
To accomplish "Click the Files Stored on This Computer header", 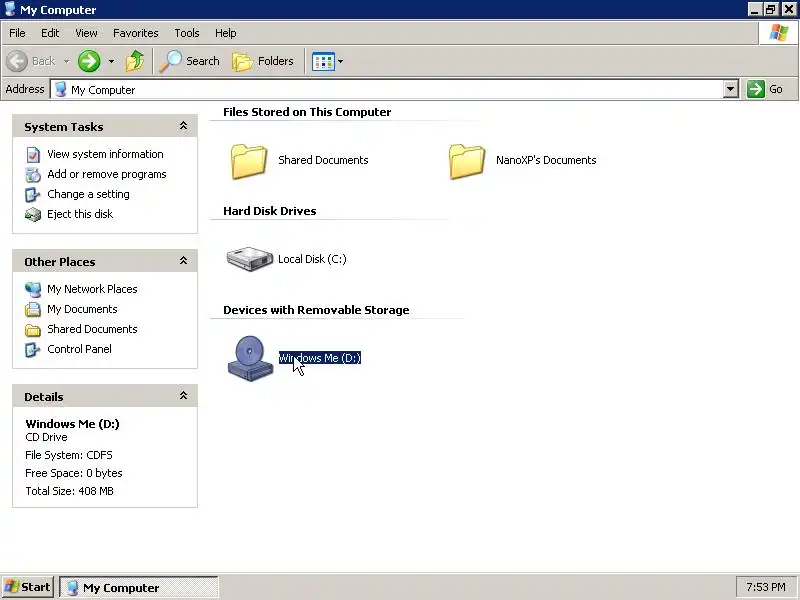I will 307,112.
